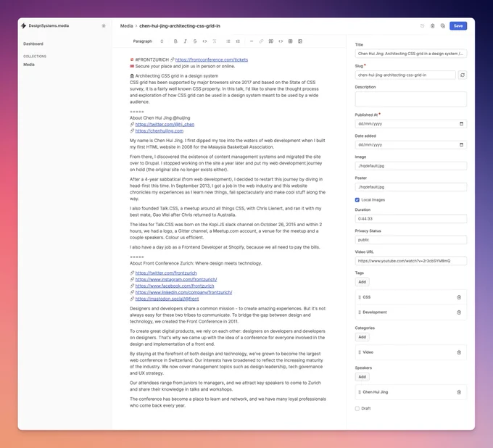
Task: Grab the CSS tag drag handle
Action: click(360, 297)
